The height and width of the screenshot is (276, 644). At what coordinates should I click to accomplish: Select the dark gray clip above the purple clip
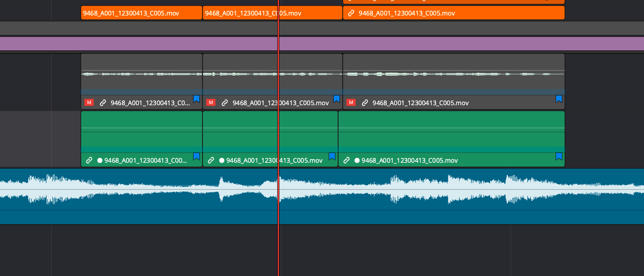click(322, 28)
